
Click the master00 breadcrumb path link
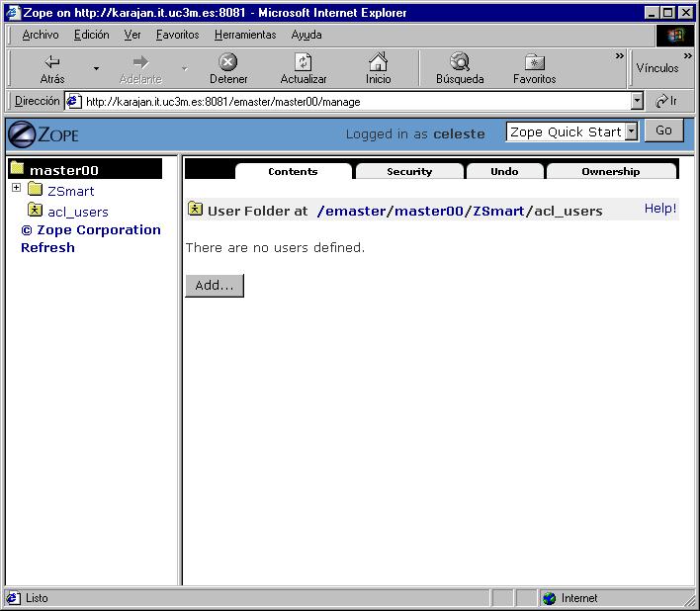pyautogui.click(x=428, y=211)
